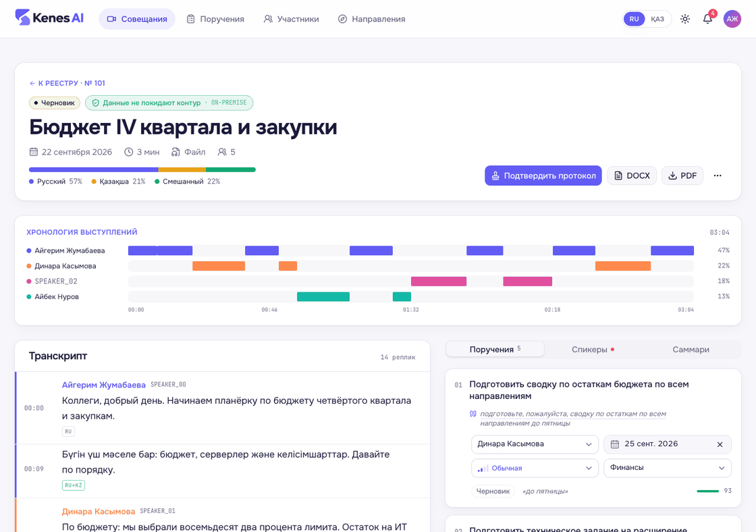Viewport: 756px width, 532px height.
Task: Download protocol as PDF
Action: (x=682, y=176)
